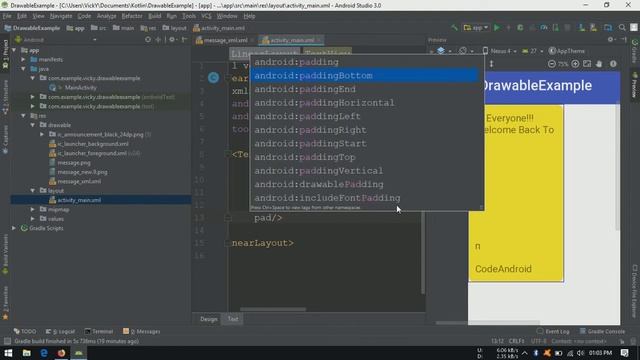This screenshot has height=360, width=640.
Task: Hide the Project panel
Action: pos(184,40)
